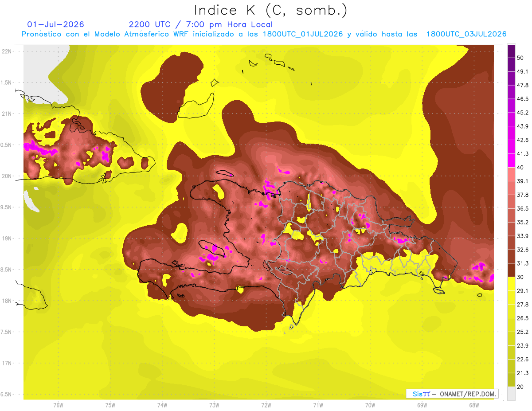532x411 pixels.
Task: Click the "76W" longitude axis label
Action: pyautogui.click(x=58, y=406)
